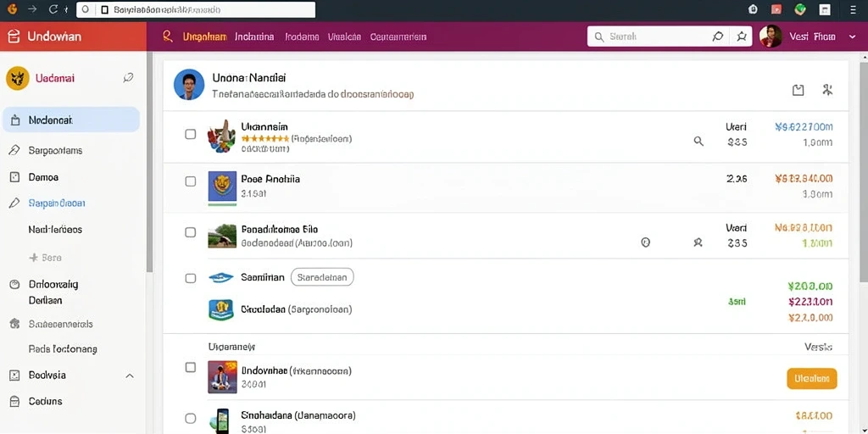Click the sidebar vertical scrollbar
This screenshot has width=868, height=434.
point(149,162)
